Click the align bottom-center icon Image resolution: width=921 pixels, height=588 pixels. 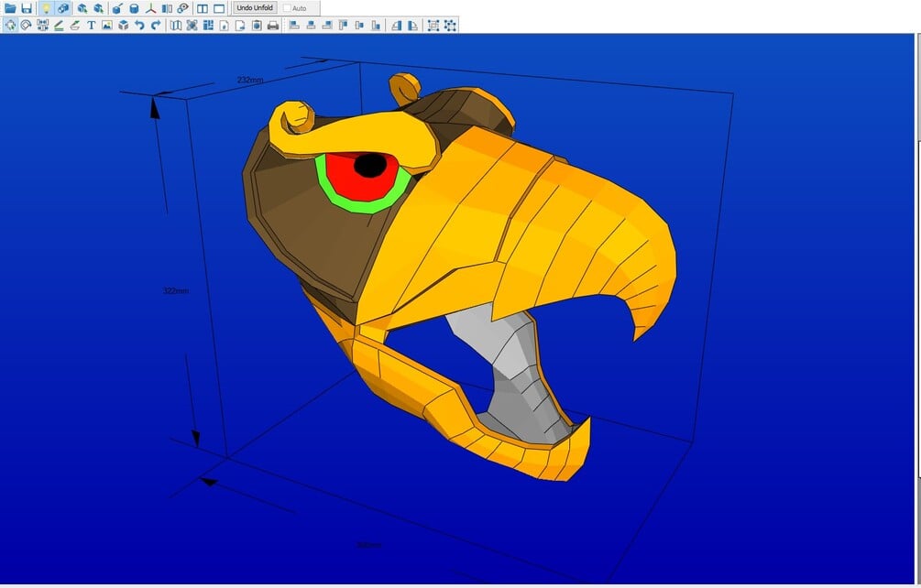[311, 26]
